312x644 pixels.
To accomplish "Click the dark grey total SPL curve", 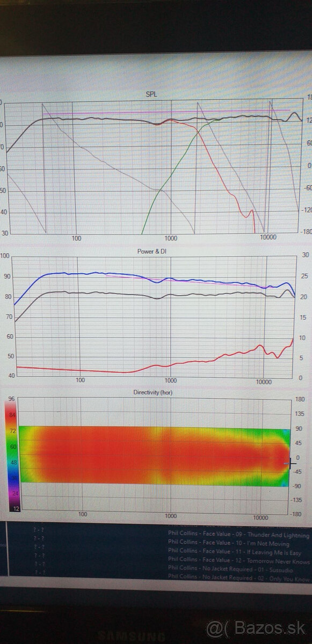I will (107, 119).
